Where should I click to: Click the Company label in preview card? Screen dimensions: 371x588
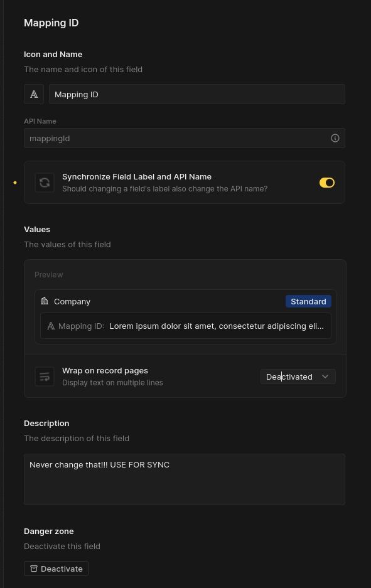click(x=72, y=301)
